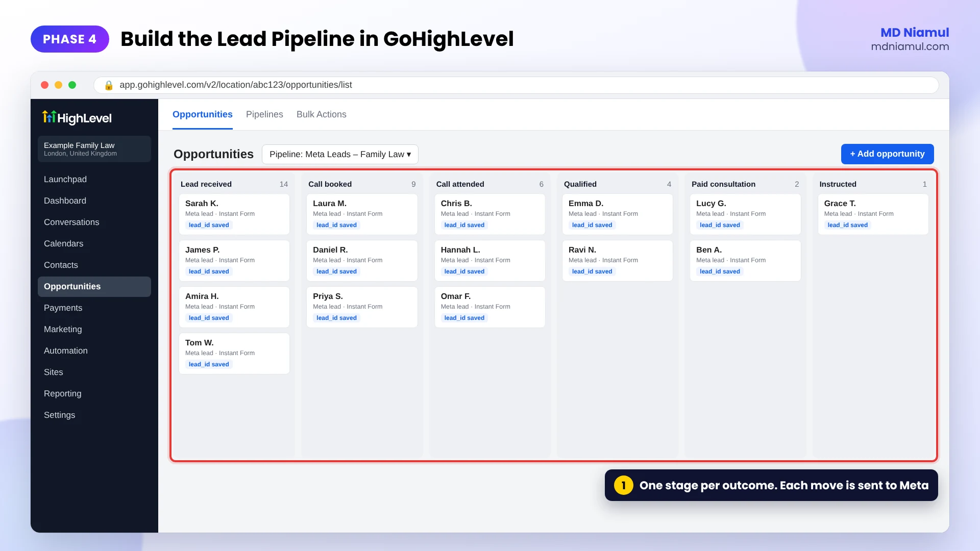Click the Paid consultation column header
Screen dimensions: 980x551
point(723,184)
